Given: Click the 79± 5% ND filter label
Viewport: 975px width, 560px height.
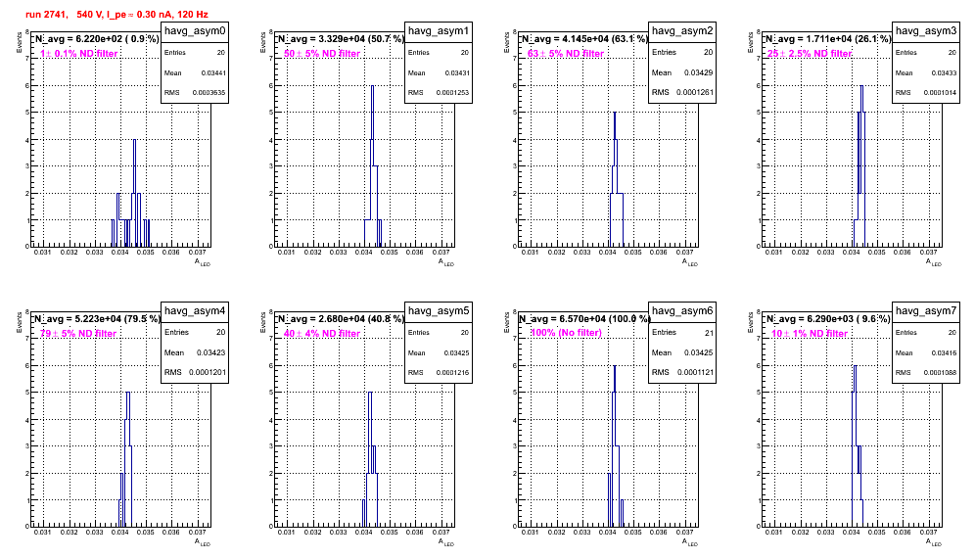Looking at the screenshot, I should (78, 334).
